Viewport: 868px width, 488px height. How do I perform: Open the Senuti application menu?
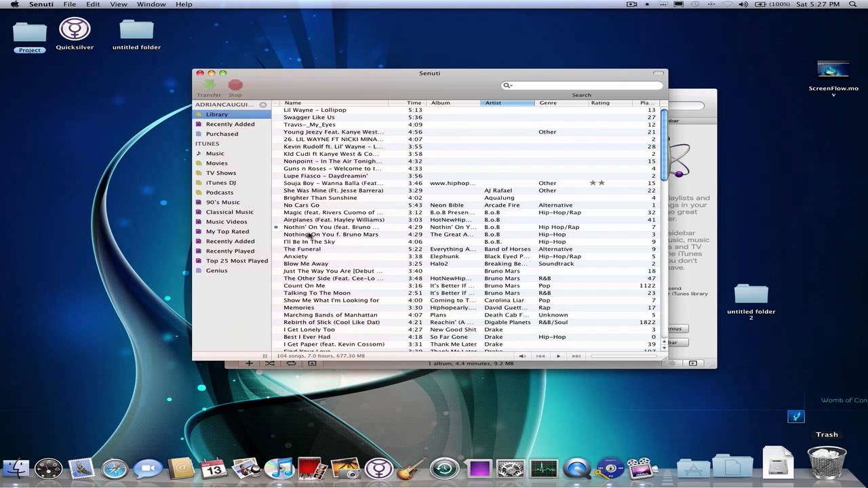[x=42, y=4]
